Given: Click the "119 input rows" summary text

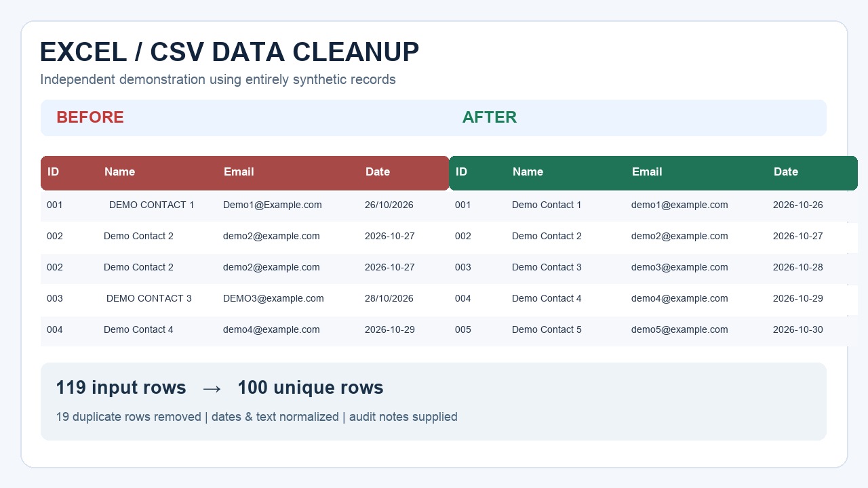Looking at the screenshot, I should tap(121, 388).
